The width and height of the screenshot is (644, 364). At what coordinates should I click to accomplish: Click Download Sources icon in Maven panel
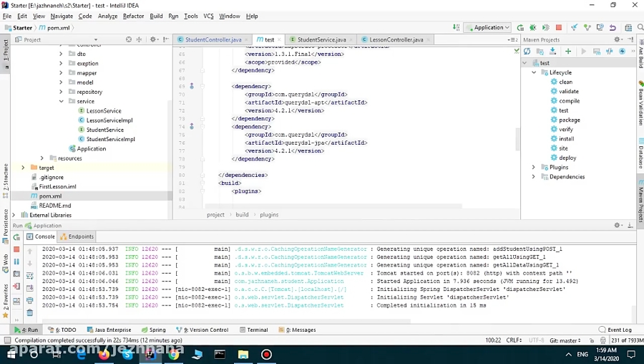pos(553,52)
